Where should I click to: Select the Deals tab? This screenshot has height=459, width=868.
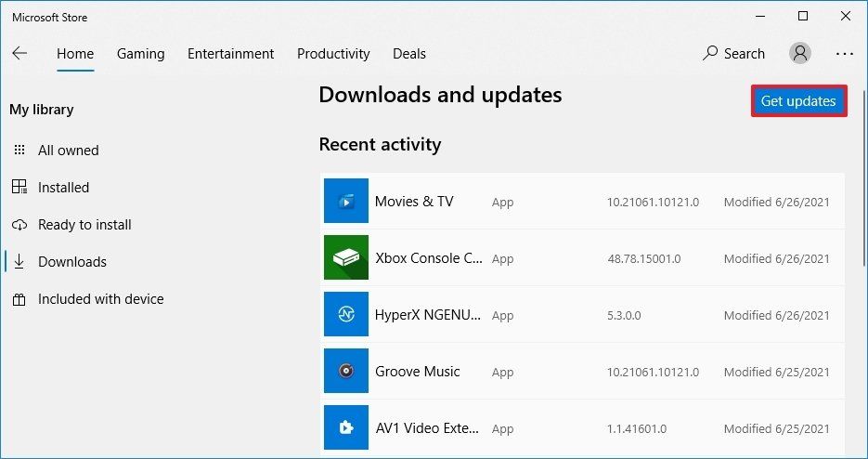[x=409, y=53]
